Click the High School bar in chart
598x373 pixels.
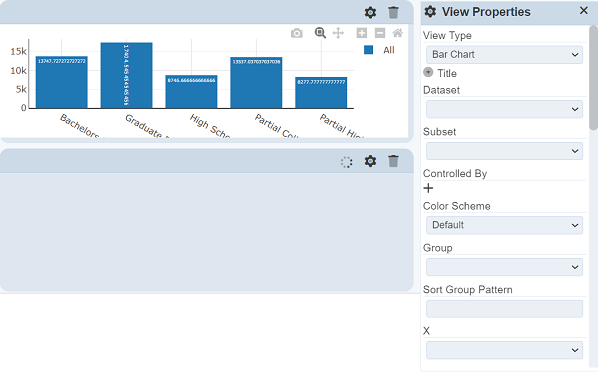pyautogui.click(x=191, y=92)
